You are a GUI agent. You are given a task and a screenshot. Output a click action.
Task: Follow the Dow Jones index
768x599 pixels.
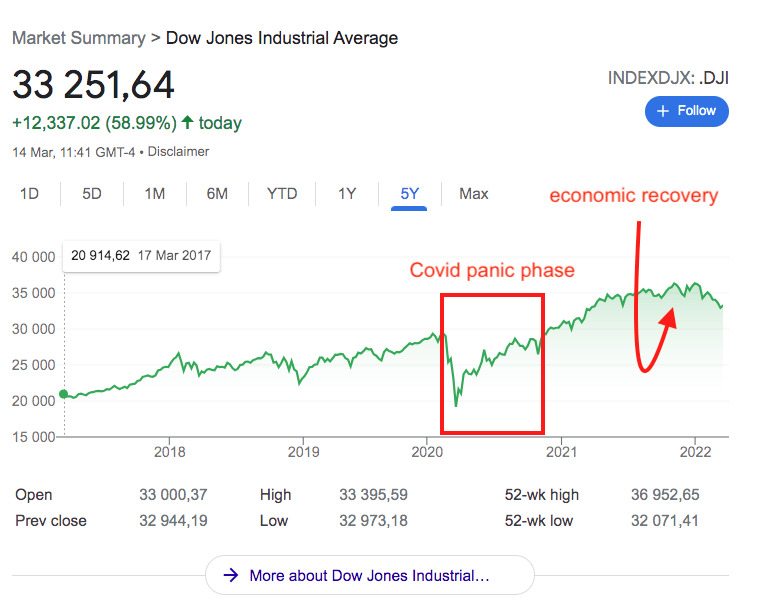pyautogui.click(x=687, y=111)
